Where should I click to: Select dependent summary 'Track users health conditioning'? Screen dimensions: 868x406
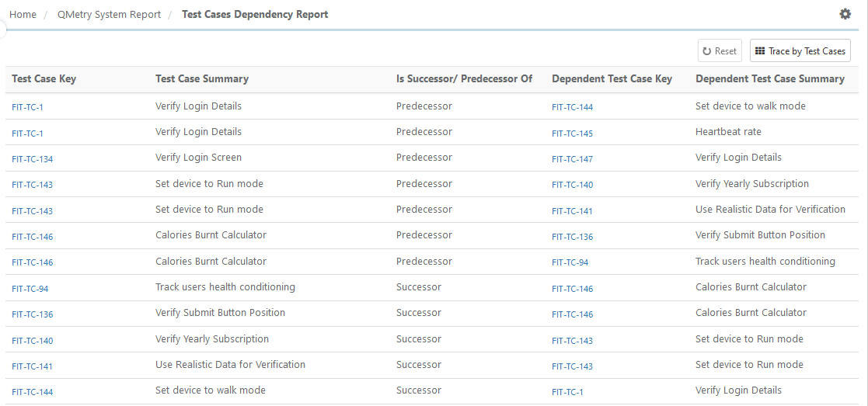(765, 261)
